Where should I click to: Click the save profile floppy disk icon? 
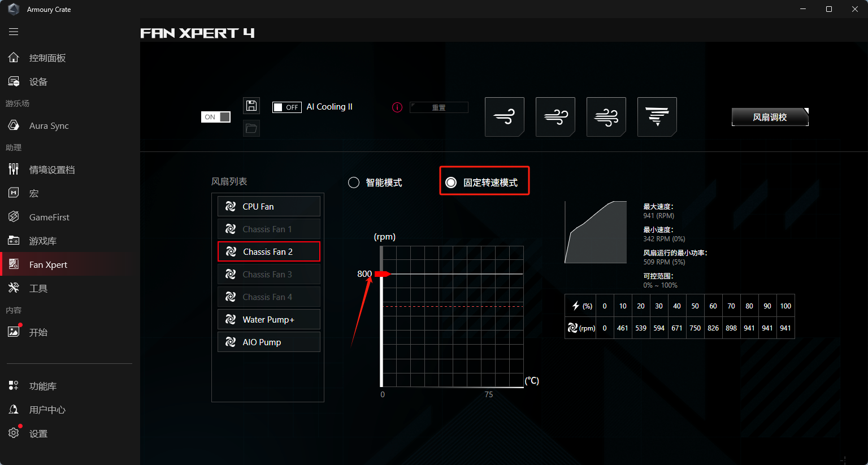pyautogui.click(x=251, y=106)
